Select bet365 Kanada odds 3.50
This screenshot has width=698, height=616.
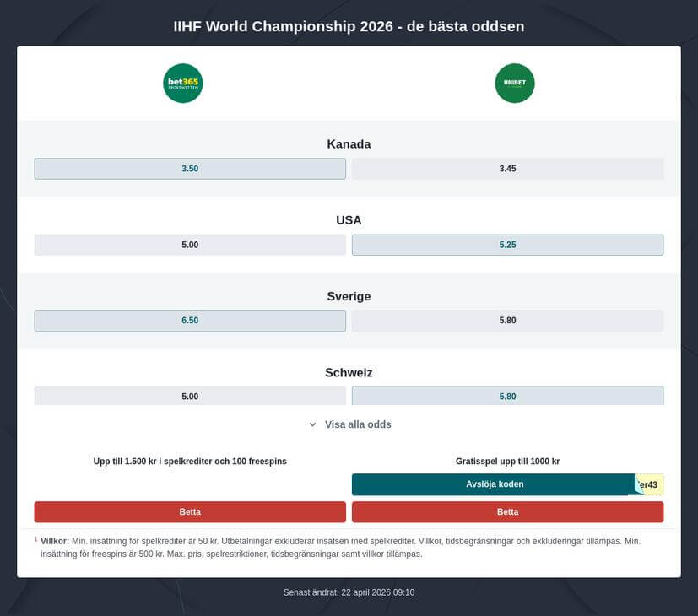[190, 169]
